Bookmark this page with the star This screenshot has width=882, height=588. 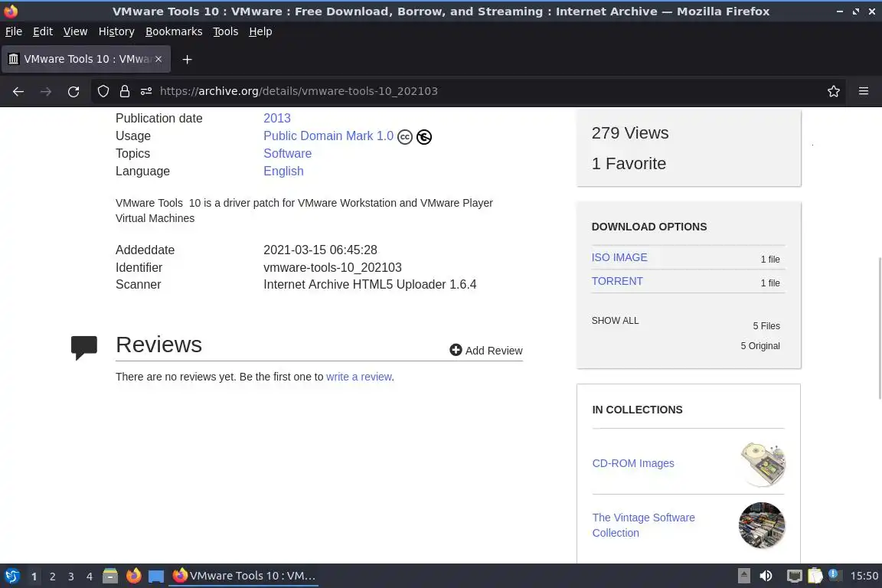point(833,91)
